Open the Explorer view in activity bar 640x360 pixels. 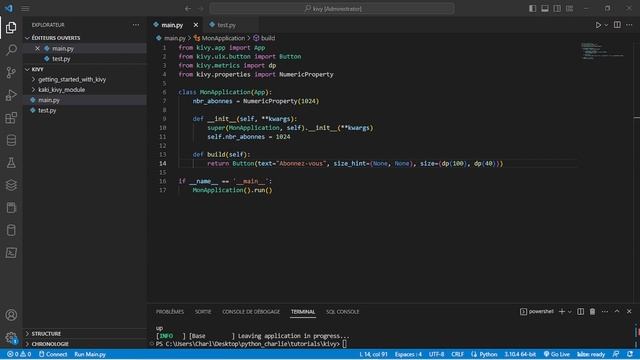[x=11, y=27]
